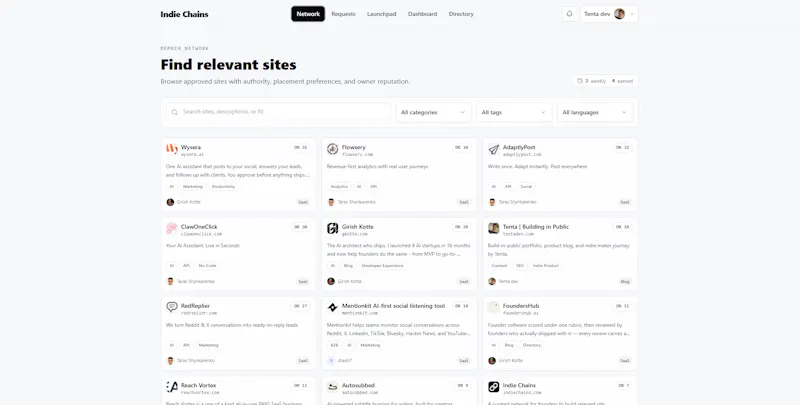This screenshot has width=800, height=405.
Task: Click owner avatar on ClawOneClick card
Action: point(170,281)
